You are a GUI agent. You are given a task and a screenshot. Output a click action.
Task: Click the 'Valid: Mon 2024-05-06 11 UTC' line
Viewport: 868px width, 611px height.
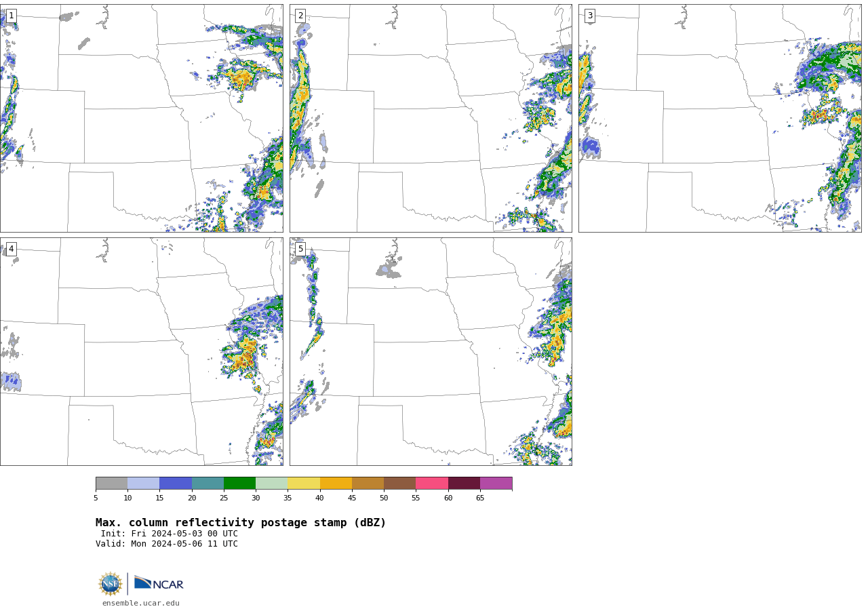[167, 544]
